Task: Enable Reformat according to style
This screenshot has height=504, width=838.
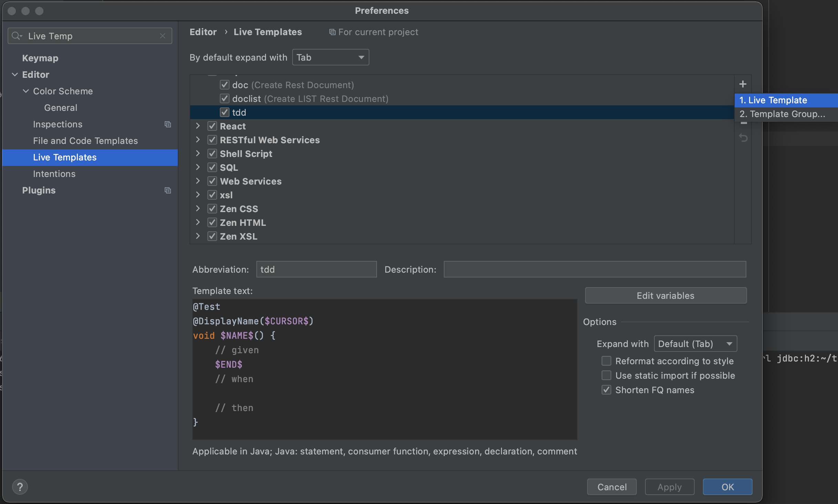Action: [x=606, y=361]
